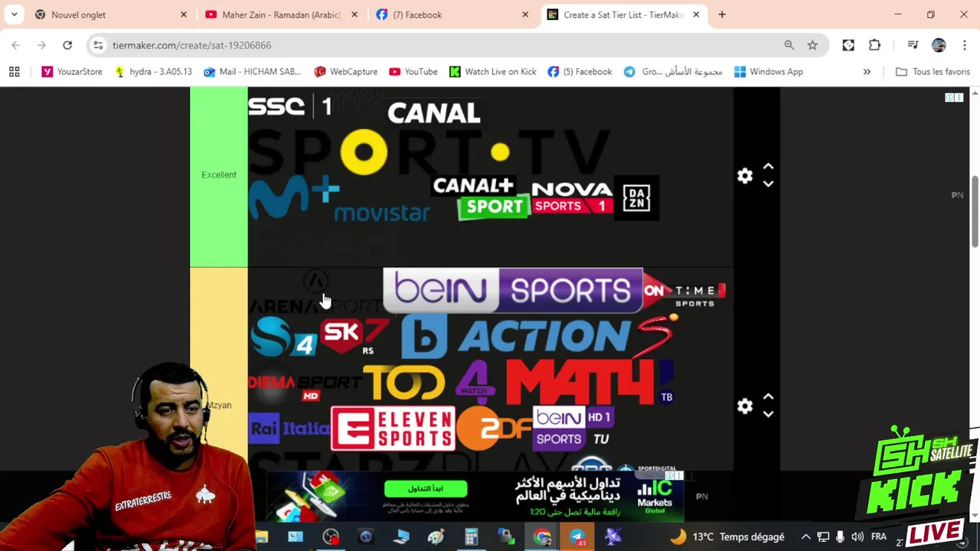Go back to previous page
The image size is (980, 551).
click(16, 45)
